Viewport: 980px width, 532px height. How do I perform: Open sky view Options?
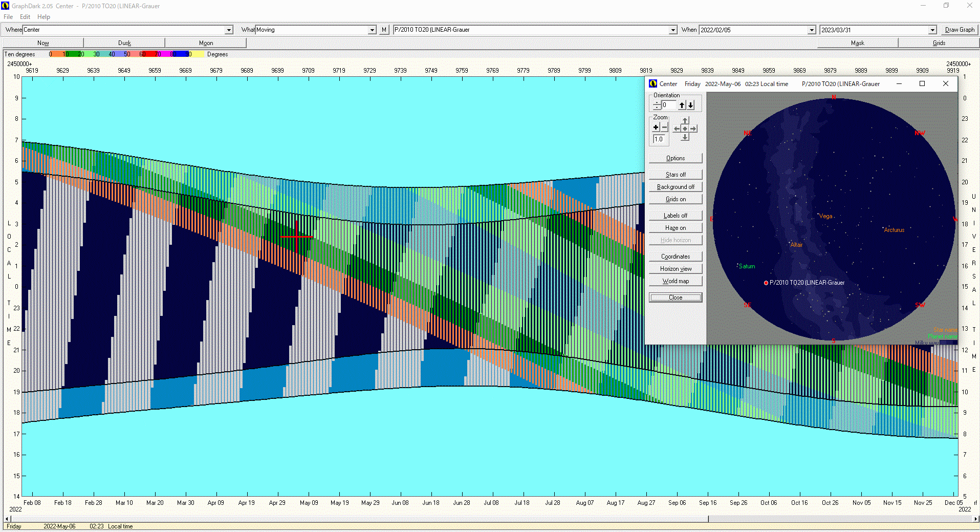676,158
